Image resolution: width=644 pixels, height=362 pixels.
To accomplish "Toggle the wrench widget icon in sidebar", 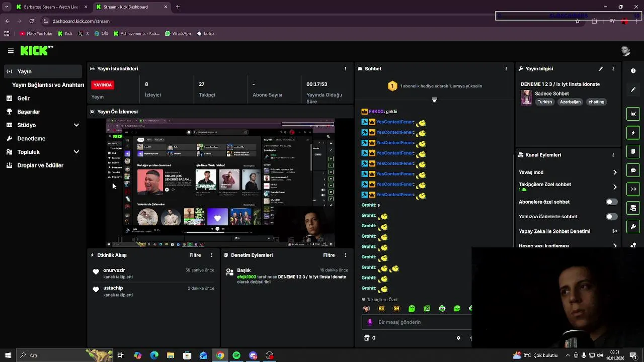I will (633, 227).
